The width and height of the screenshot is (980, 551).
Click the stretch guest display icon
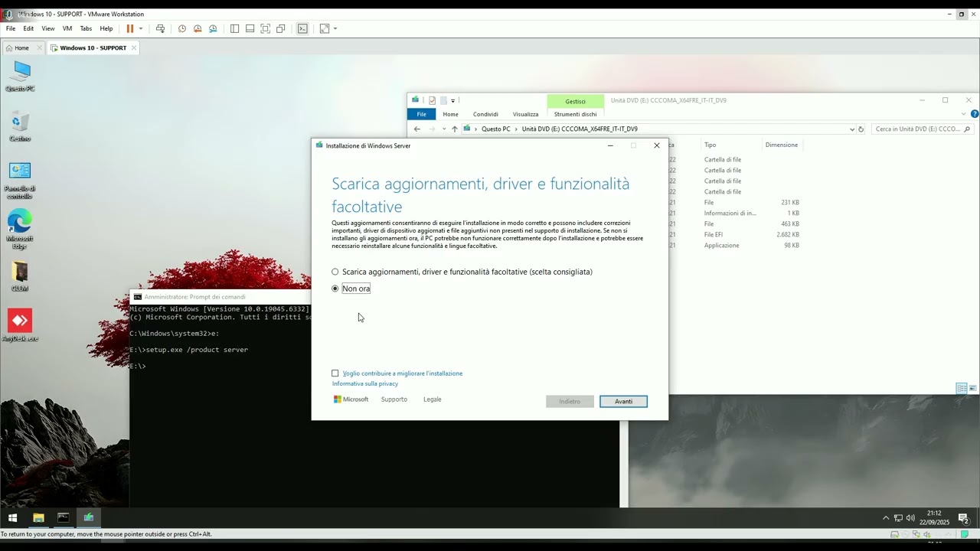tap(325, 28)
